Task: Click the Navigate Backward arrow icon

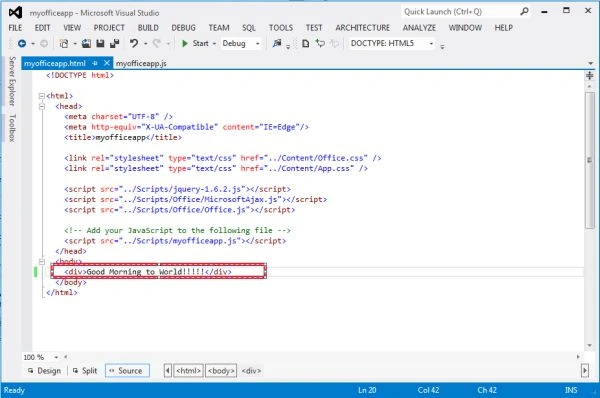Action: pos(22,44)
